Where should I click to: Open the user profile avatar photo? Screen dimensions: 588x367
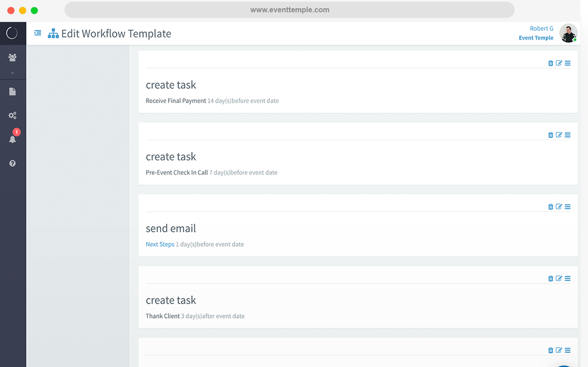click(568, 33)
